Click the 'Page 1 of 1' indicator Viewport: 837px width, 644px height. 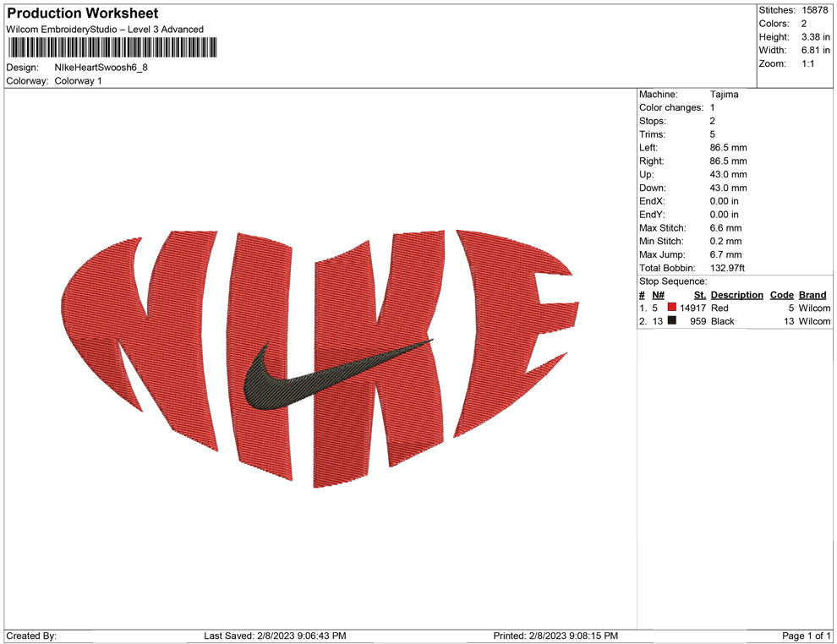[806, 636]
